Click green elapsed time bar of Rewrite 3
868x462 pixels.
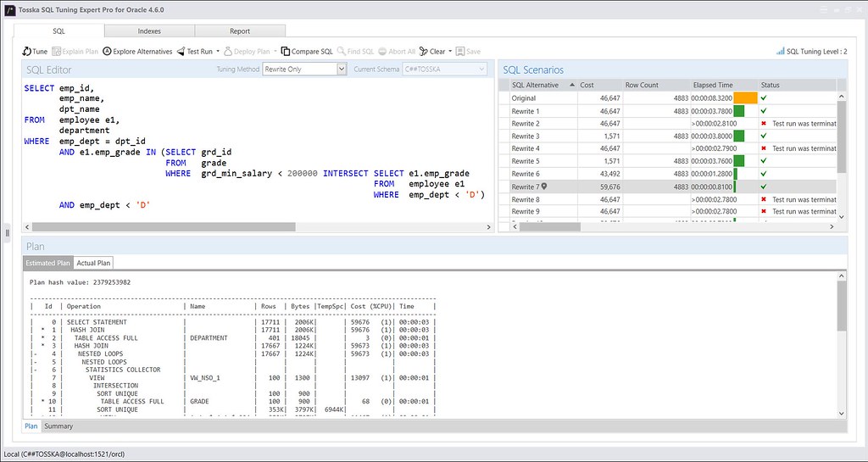click(739, 136)
